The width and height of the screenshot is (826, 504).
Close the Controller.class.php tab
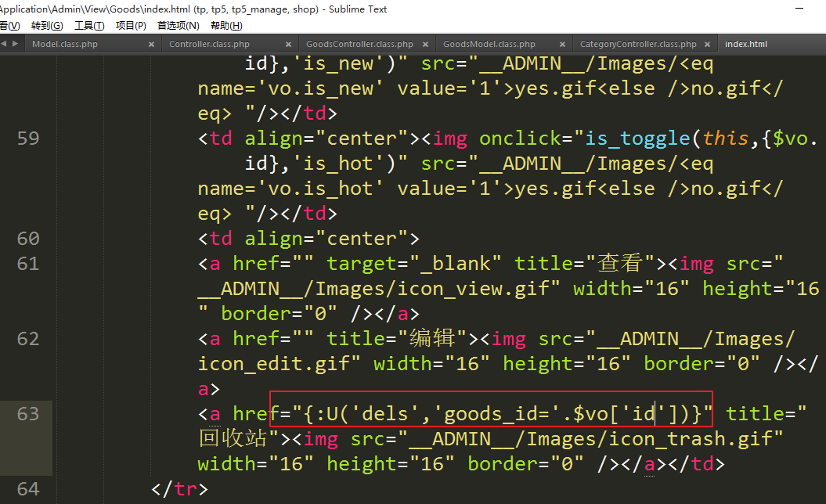coord(289,45)
